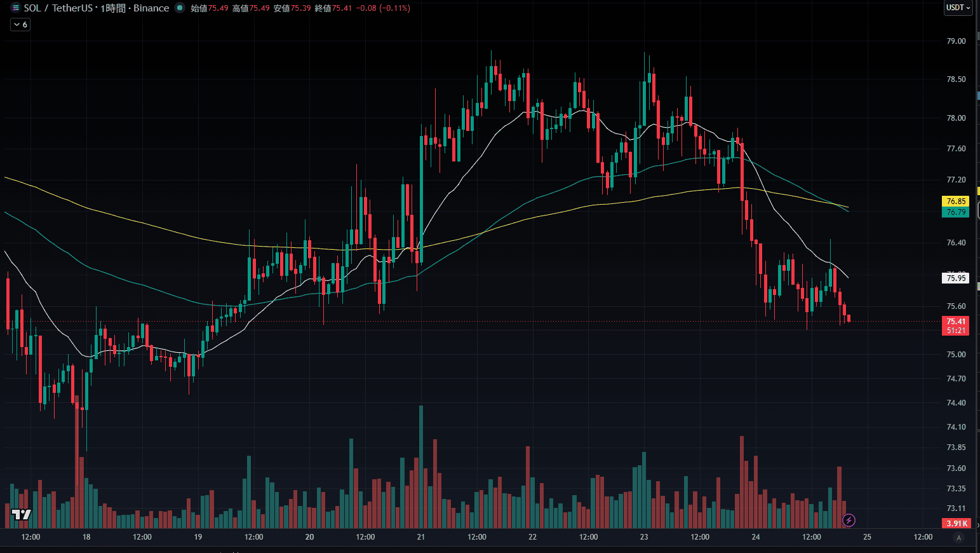Image resolution: width=980 pixels, height=553 pixels.
Task: Click the 78.50 price axis label
Action: pos(956,79)
